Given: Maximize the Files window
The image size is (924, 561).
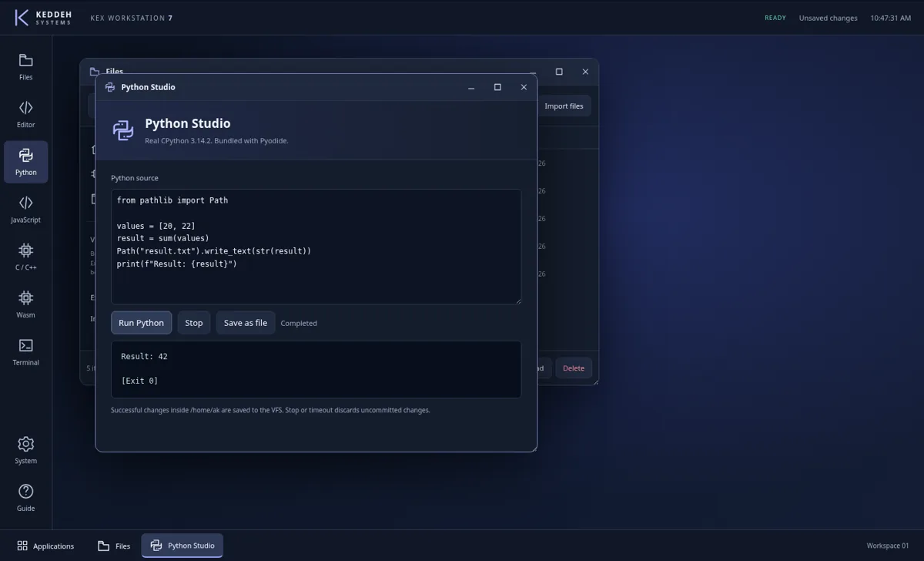Looking at the screenshot, I should (x=559, y=72).
